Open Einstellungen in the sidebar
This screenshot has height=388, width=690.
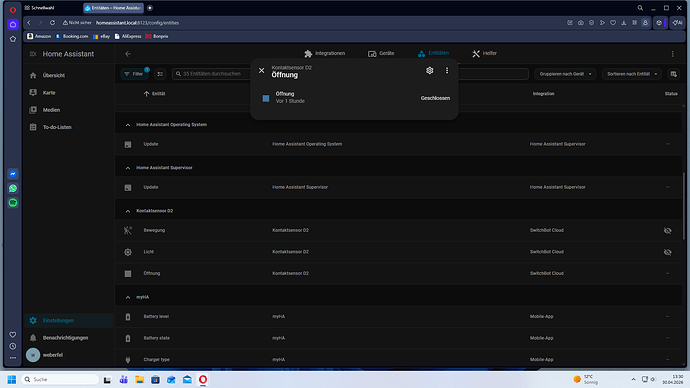click(x=68, y=320)
